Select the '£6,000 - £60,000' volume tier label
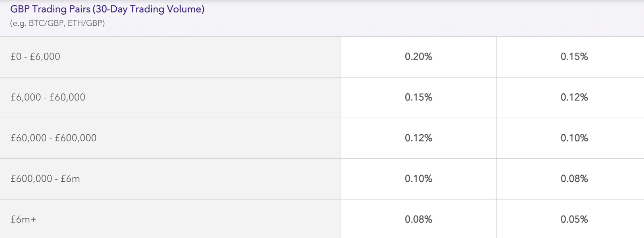The height and width of the screenshot is (238, 644). point(48,97)
